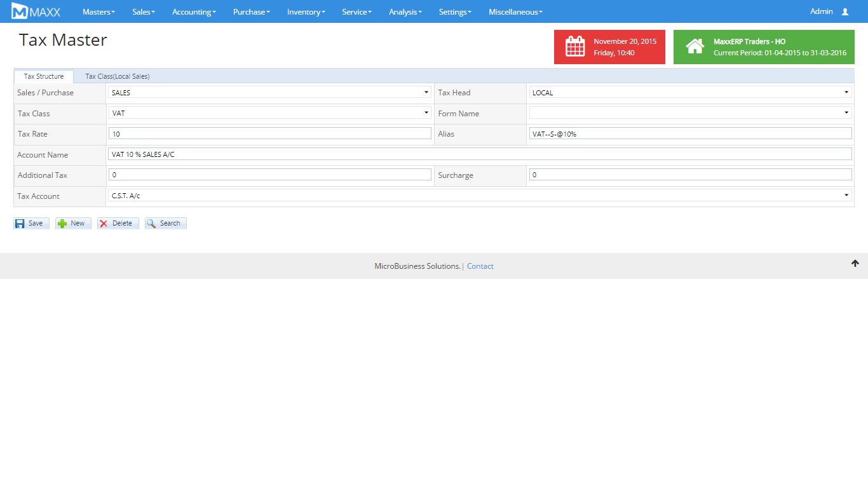Expand the Tax Head dropdown
Image resolution: width=868 pixels, height=488 pixels.
690,93
